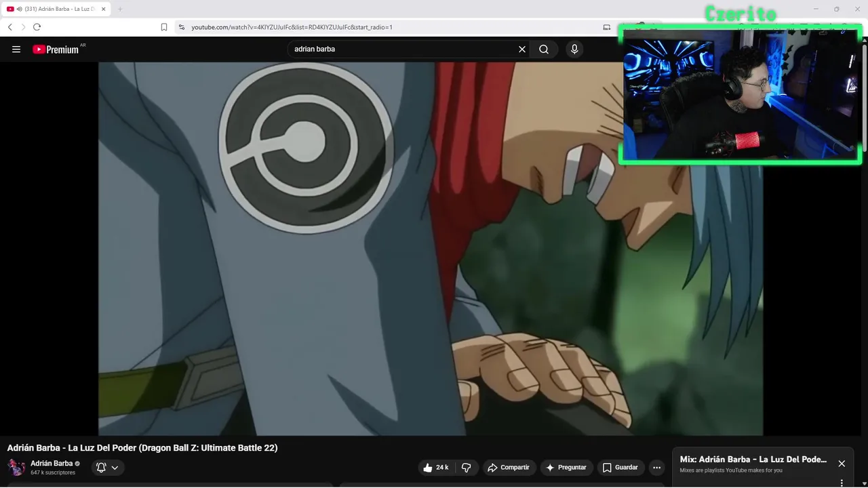Select the browser address bar URL
Viewport: 868px width, 488px height.
pyautogui.click(x=292, y=27)
